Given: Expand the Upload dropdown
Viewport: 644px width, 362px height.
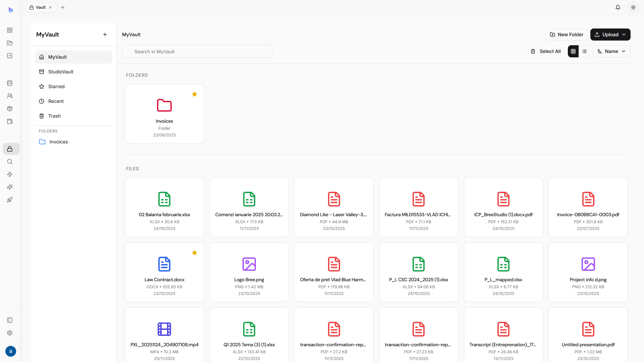Looking at the screenshot, I should click(610, 35).
